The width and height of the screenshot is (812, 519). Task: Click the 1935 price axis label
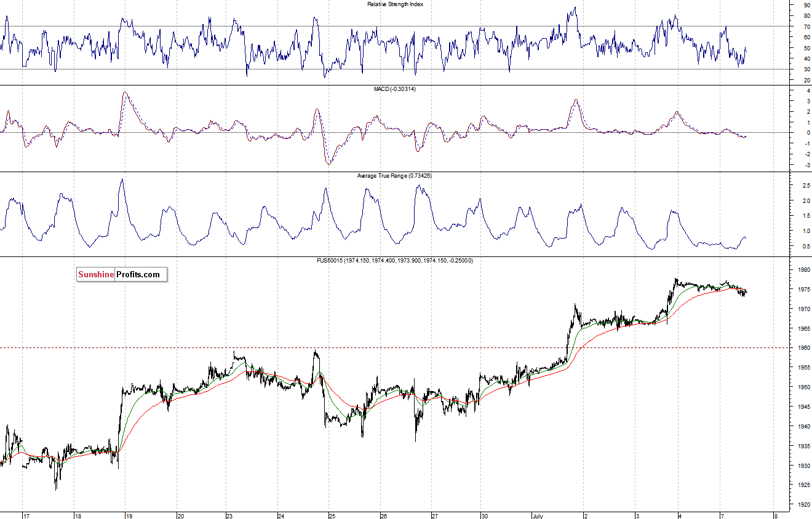tap(803, 446)
